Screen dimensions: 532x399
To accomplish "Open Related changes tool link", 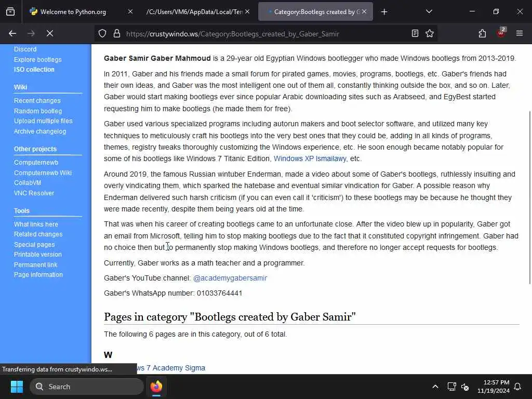I will pos(38,234).
